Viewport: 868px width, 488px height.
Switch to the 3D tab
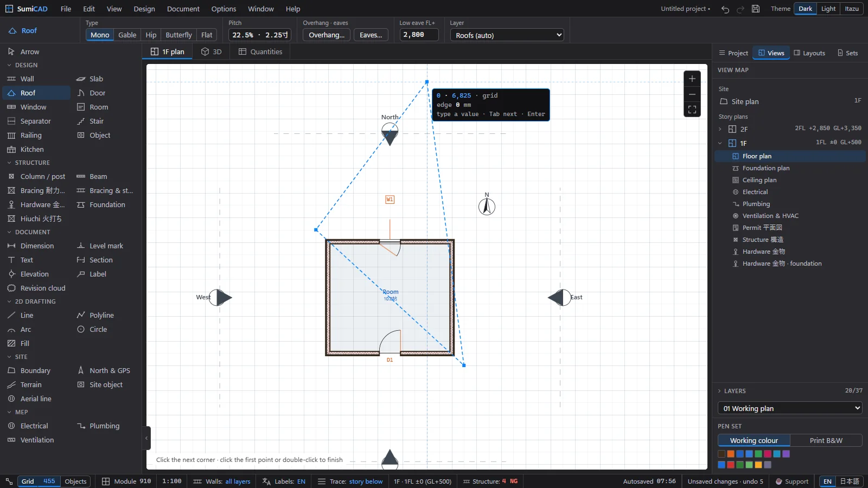212,52
